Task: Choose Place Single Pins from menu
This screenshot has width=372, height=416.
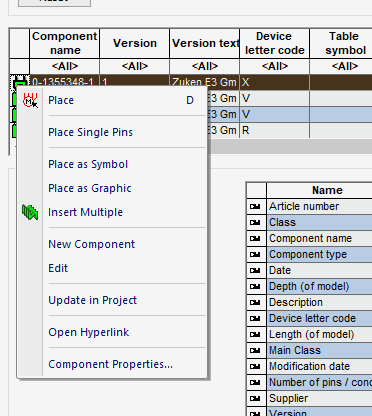Action: coord(90,132)
